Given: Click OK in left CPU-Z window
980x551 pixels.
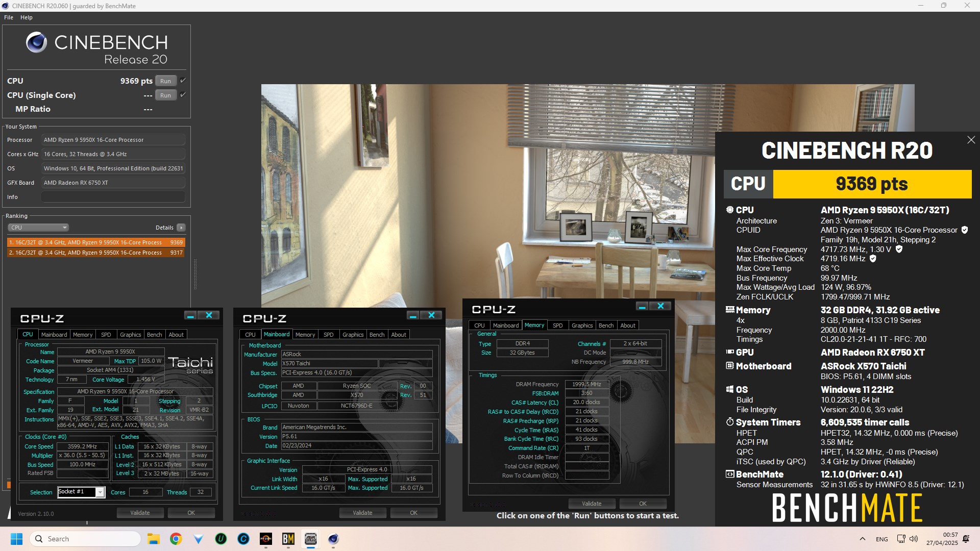Looking at the screenshot, I should click(x=191, y=513).
